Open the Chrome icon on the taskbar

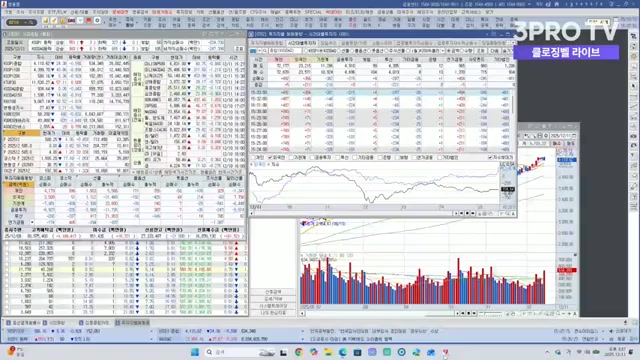click(299, 352)
